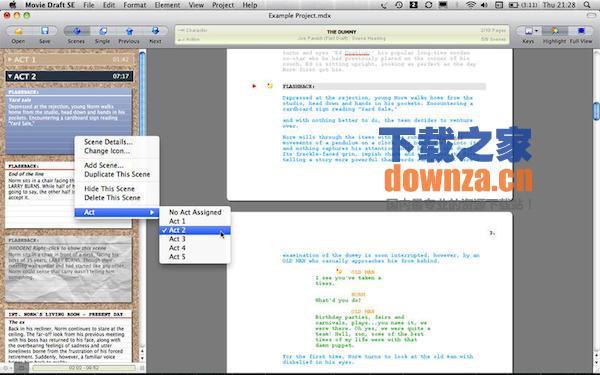600x375 pixels.
Task: Click the first OLD MAN character name
Action: pos(362,272)
